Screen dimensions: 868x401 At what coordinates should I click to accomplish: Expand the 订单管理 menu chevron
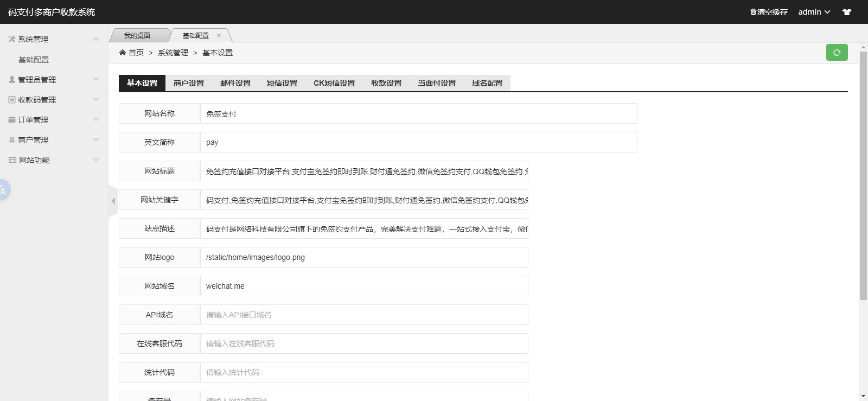coord(96,119)
